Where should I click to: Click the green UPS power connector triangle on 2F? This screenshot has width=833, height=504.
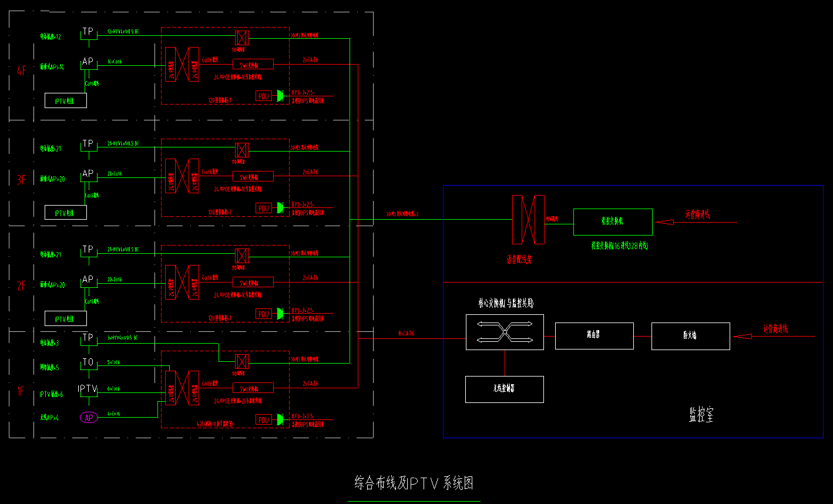[x=278, y=313]
